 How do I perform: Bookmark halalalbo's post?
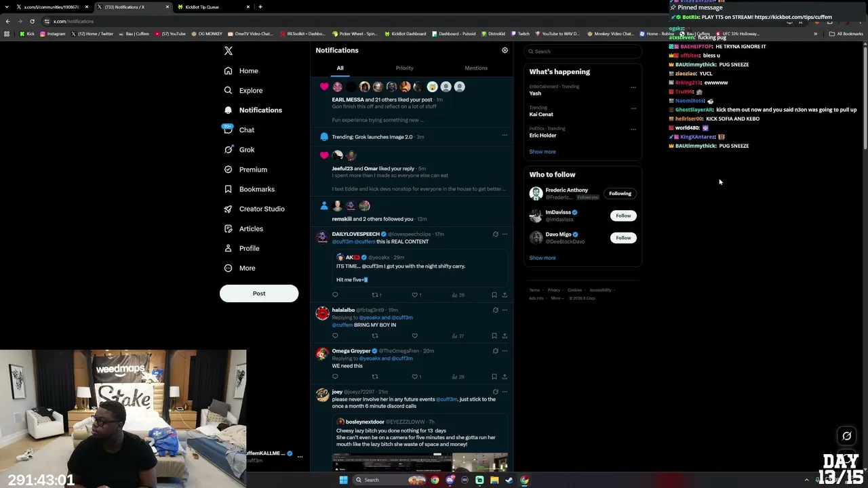(494, 335)
